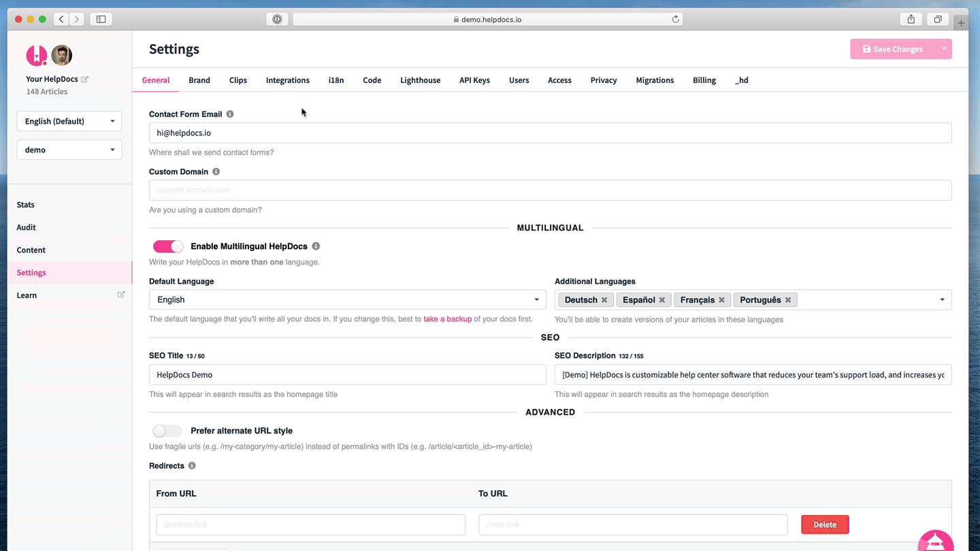The width and height of the screenshot is (980, 551).
Task: Click external link icon next to Learn
Action: tap(121, 295)
